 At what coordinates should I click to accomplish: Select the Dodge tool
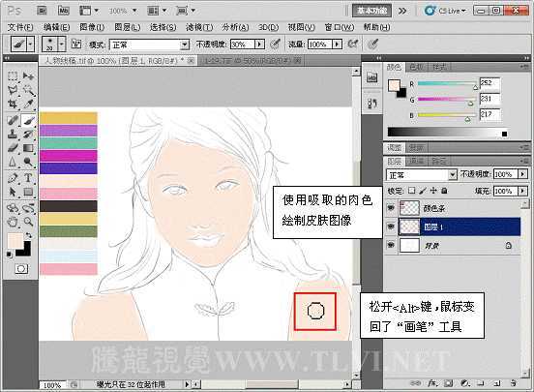tap(28, 162)
